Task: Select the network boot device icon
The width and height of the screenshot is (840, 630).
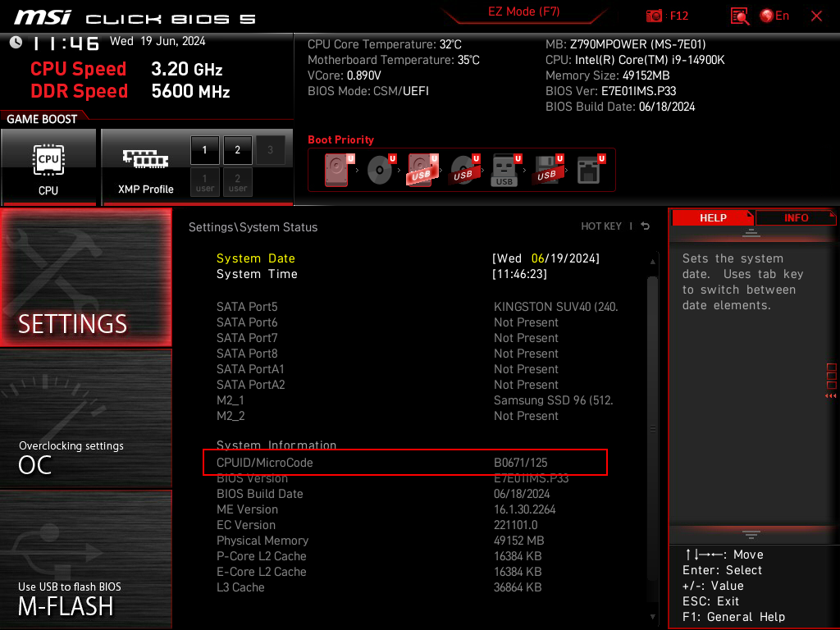Action: tap(591, 170)
